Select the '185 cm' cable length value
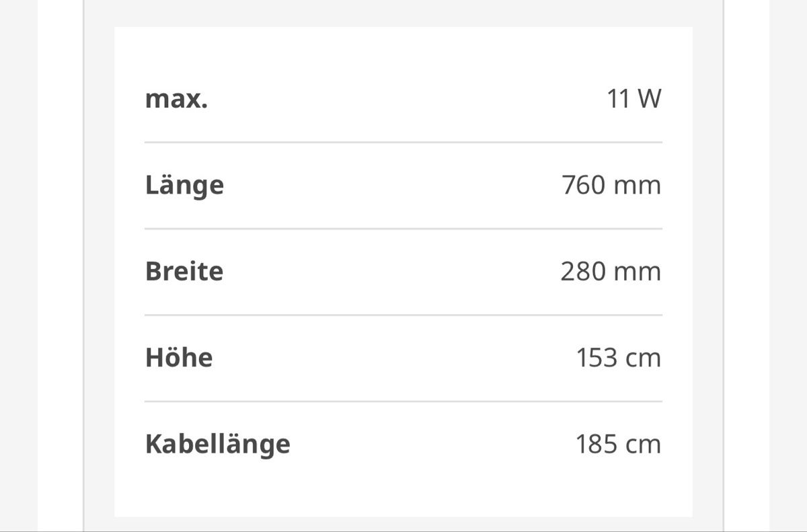The height and width of the screenshot is (532, 807). (x=618, y=445)
